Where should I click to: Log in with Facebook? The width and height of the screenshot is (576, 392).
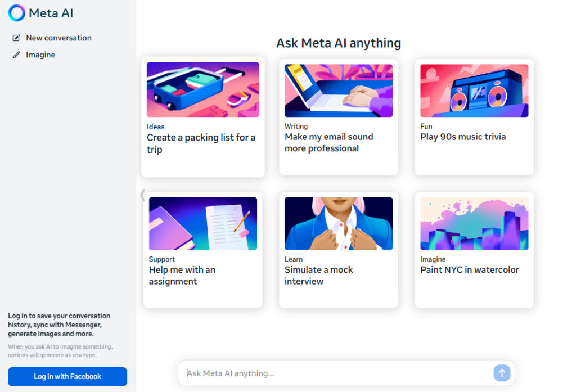click(67, 377)
